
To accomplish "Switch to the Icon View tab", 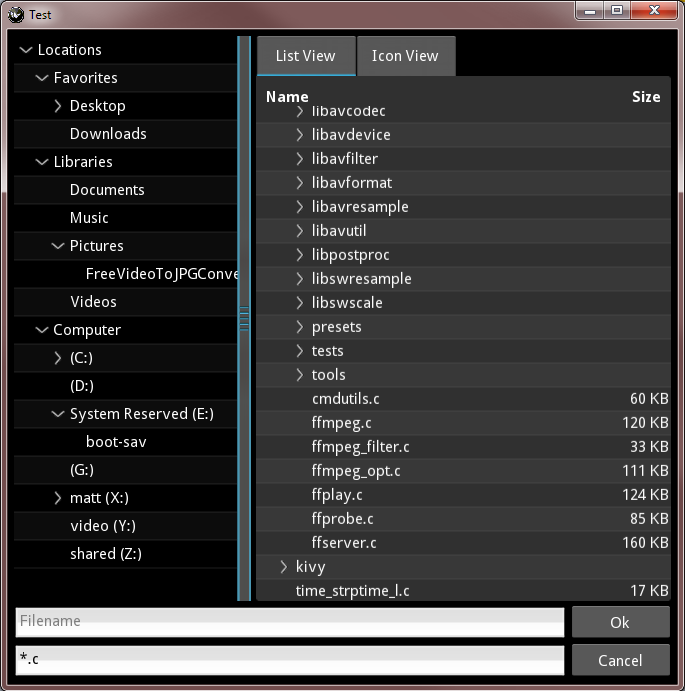I will pos(406,56).
